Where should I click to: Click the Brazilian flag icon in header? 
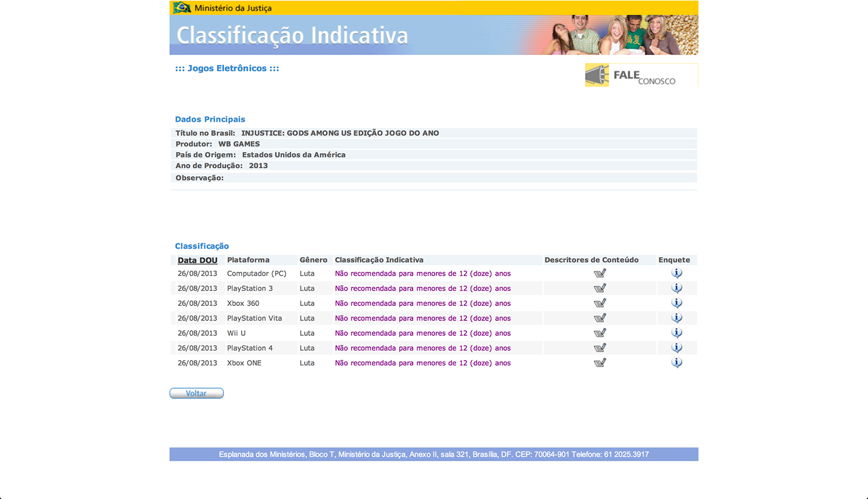point(182,8)
